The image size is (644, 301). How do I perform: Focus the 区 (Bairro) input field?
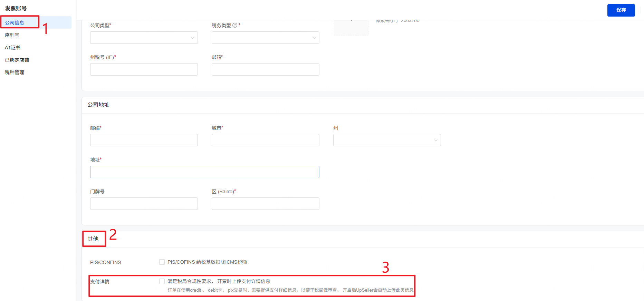coord(266,204)
